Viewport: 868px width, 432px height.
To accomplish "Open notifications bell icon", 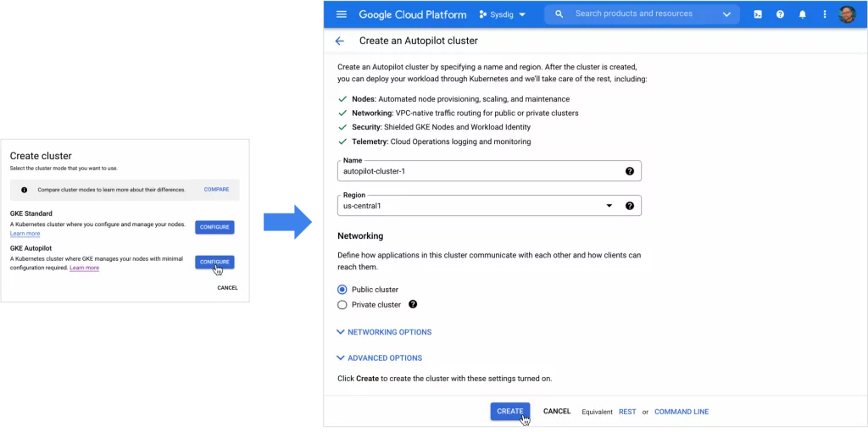I will click(x=803, y=14).
